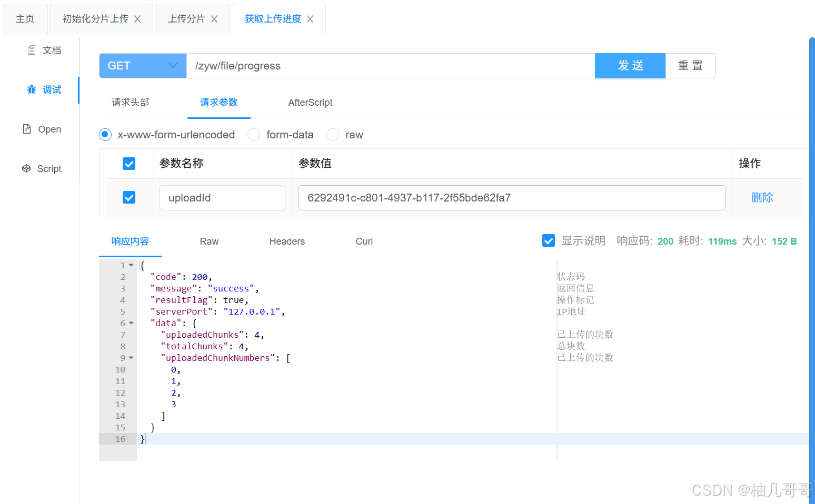Toggle the select-all checkbox in the parameter header
The image size is (815, 504).
click(x=129, y=164)
